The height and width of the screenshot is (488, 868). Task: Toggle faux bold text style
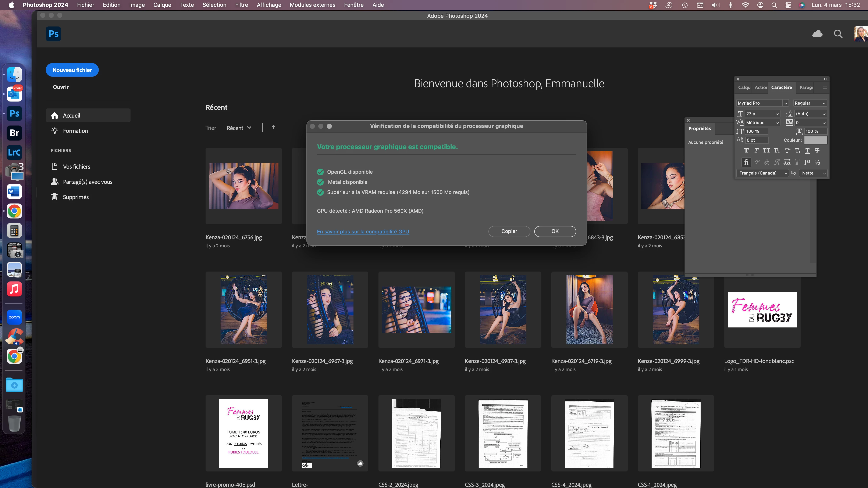coord(746,151)
